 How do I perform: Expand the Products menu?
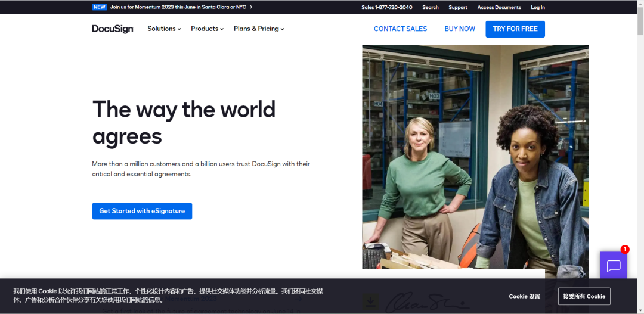click(207, 29)
